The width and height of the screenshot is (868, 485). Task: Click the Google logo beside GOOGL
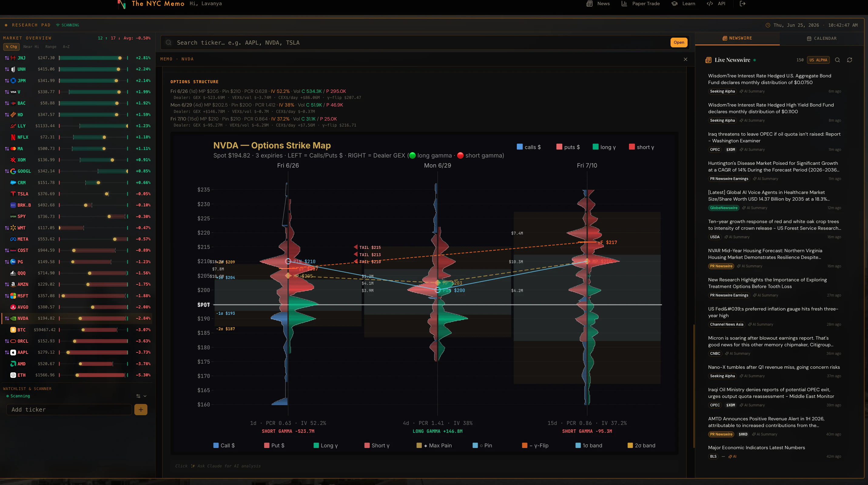(13, 171)
